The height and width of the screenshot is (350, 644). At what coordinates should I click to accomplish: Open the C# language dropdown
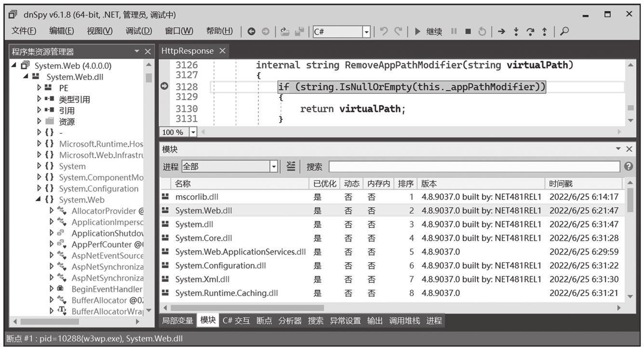(366, 32)
